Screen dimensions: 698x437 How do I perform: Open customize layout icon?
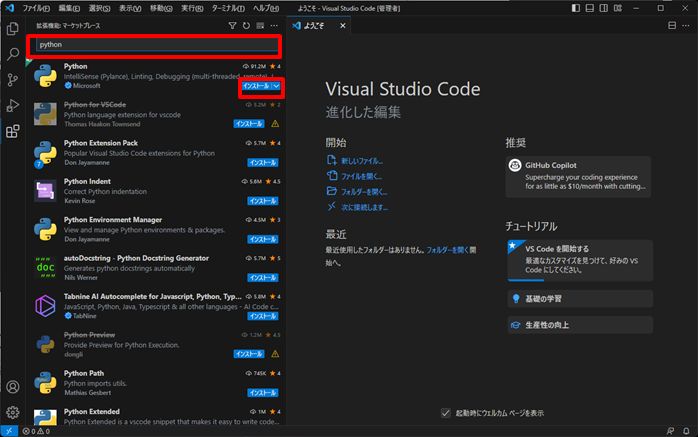tap(618, 8)
